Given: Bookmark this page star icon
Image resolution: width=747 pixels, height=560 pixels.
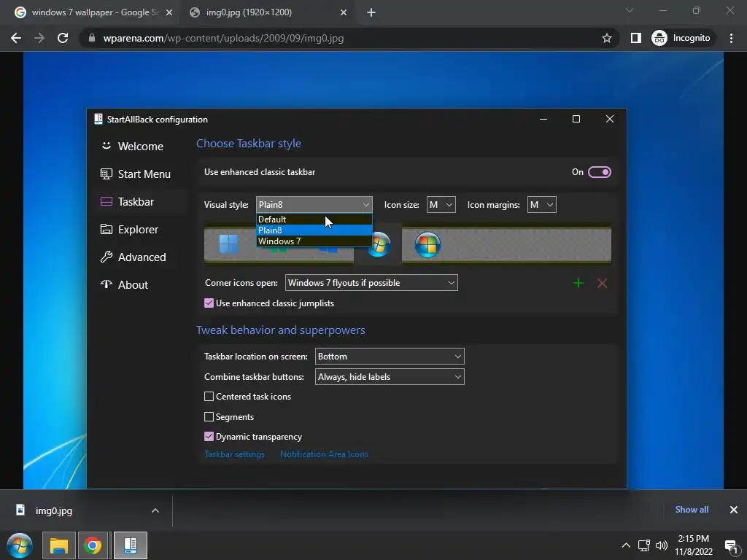Looking at the screenshot, I should [606, 38].
